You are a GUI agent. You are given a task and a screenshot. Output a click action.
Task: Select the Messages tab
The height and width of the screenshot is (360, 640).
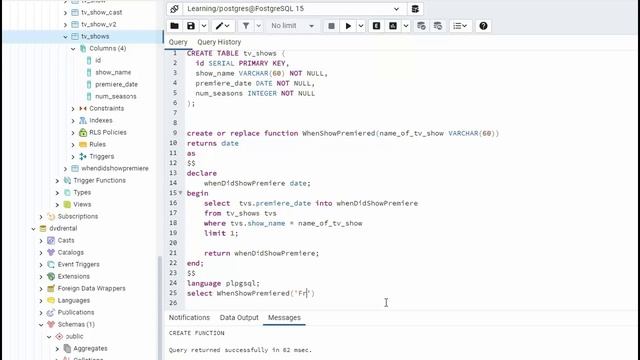284,318
